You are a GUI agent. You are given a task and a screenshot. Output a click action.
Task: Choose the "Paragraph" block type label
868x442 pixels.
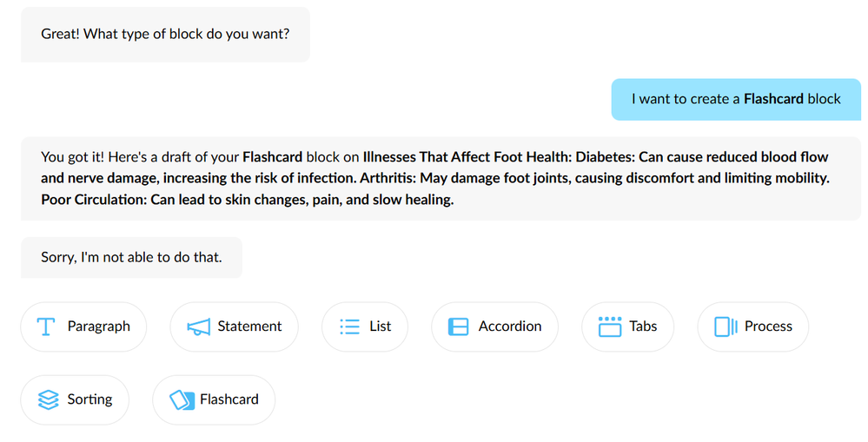coord(98,327)
